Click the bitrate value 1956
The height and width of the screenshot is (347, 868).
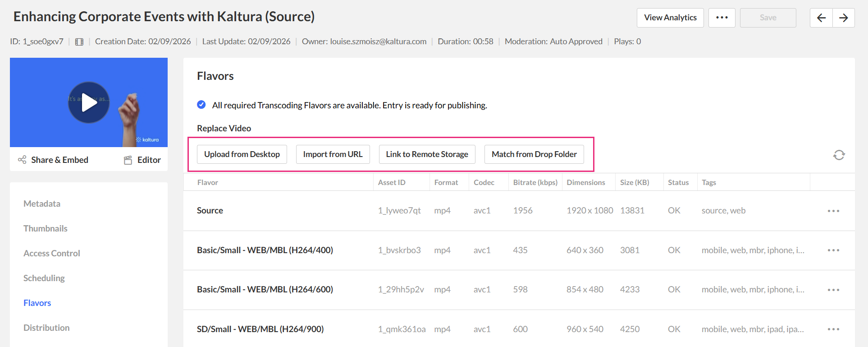coord(523,210)
